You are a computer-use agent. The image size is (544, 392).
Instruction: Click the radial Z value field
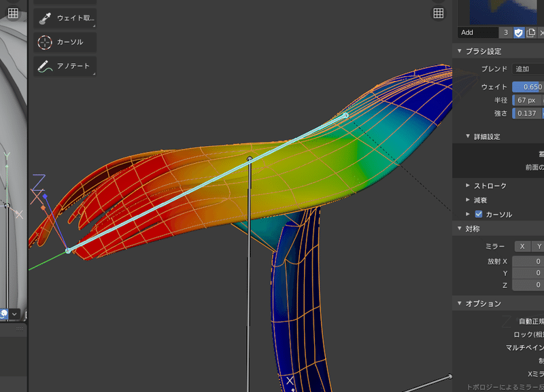(528, 285)
